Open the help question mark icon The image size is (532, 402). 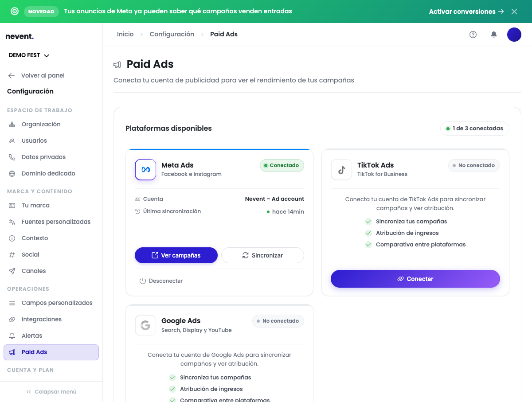point(473,35)
